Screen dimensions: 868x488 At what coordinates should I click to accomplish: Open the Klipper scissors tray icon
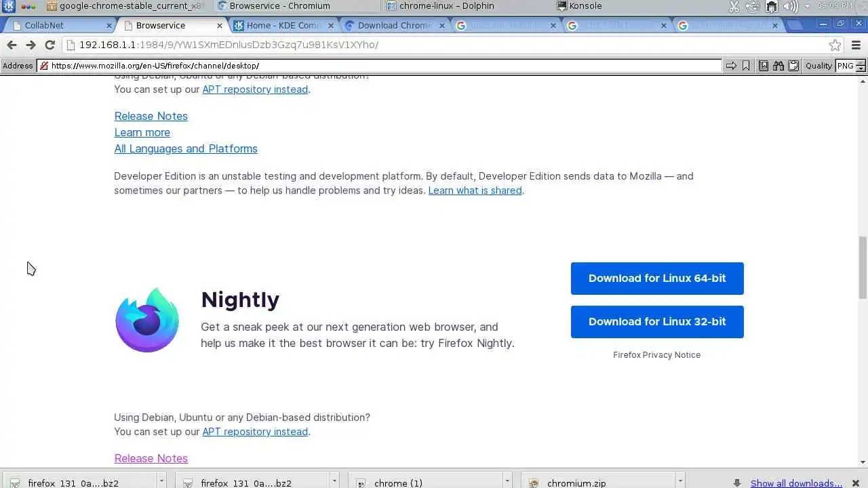click(x=734, y=6)
